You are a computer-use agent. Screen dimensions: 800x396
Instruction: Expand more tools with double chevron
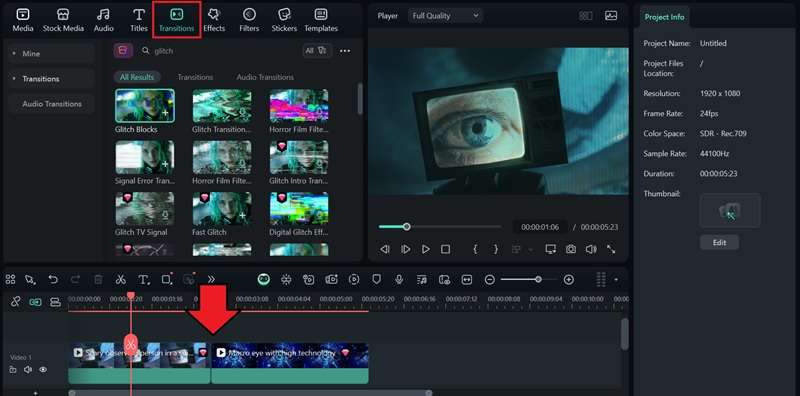tap(211, 279)
